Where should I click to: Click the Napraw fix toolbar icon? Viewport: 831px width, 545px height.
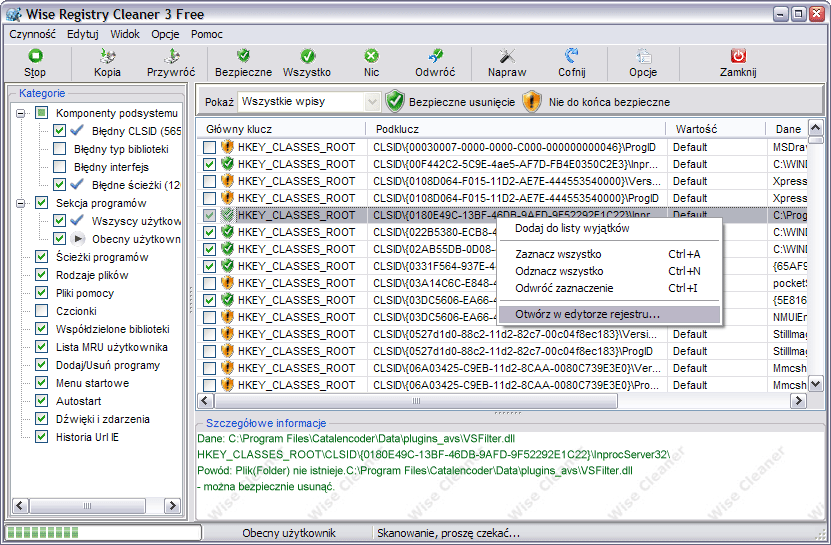pyautogui.click(x=507, y=56)
